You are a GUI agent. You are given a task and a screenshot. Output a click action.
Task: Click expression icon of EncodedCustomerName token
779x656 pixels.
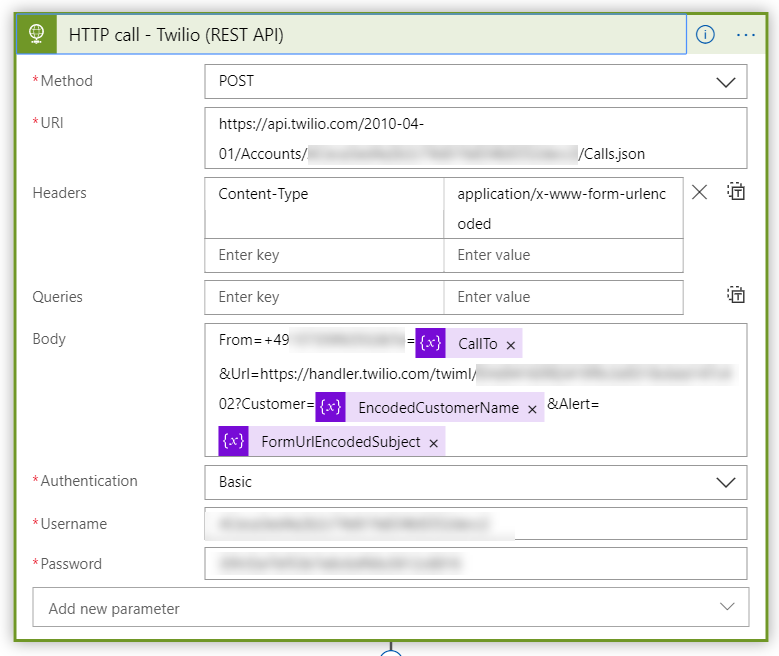pyautogui.click(x=330, y=407)
